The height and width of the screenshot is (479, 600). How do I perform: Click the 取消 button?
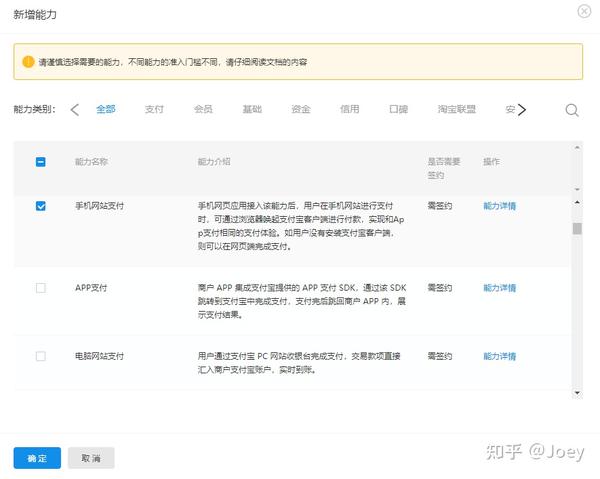coord(91,458)
